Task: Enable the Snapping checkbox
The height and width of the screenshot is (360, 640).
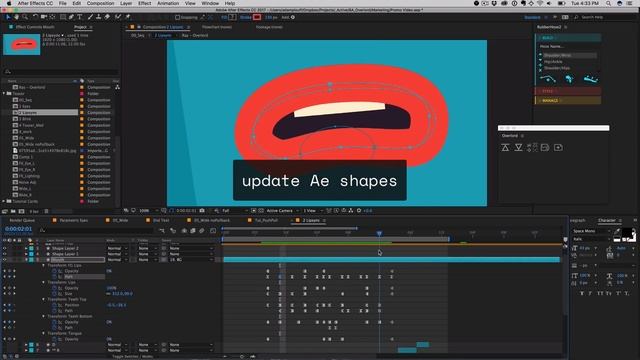Action: pyautogui.click(x=178, y=18)
